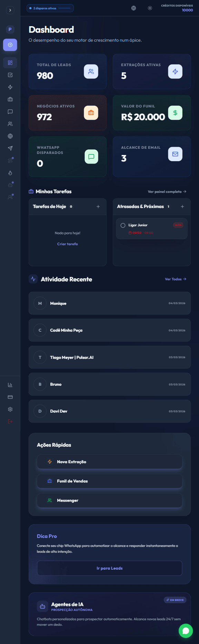Click the 2 disparos ativos progress pill
The width and height of the screenshot is (199, 644).
pos(50,8)
